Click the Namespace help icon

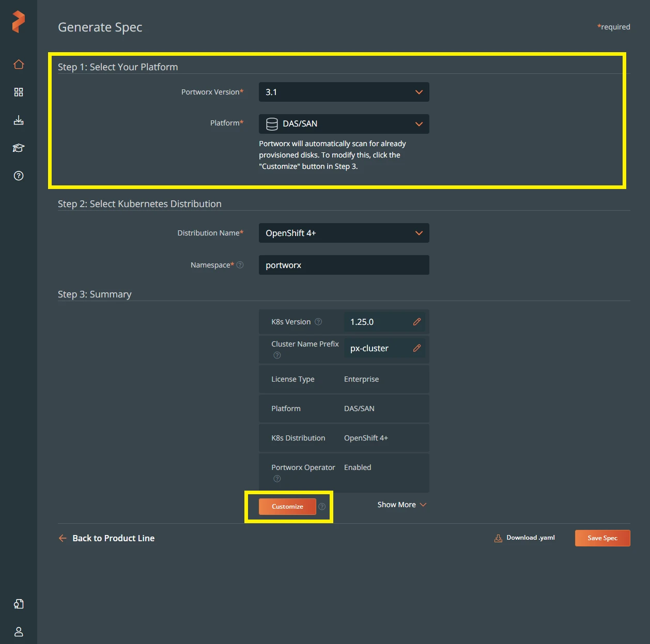pyautogui.click(x=240, y=265)
